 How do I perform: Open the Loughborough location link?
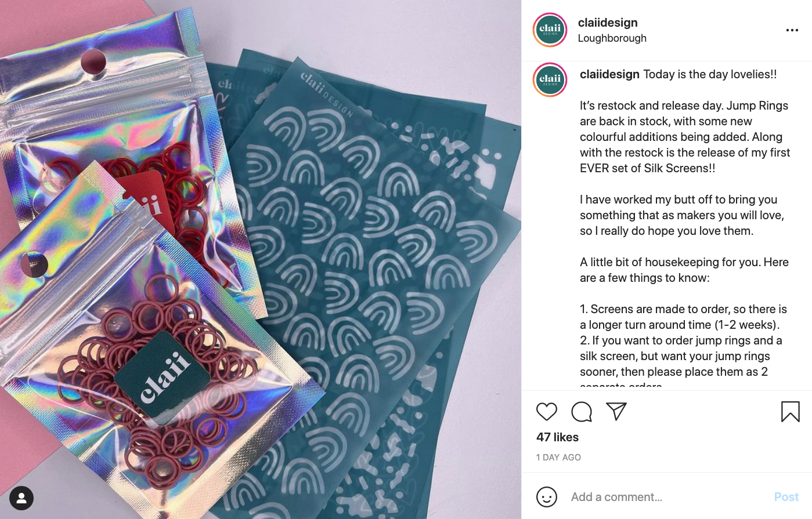click(x=612, y=38)
